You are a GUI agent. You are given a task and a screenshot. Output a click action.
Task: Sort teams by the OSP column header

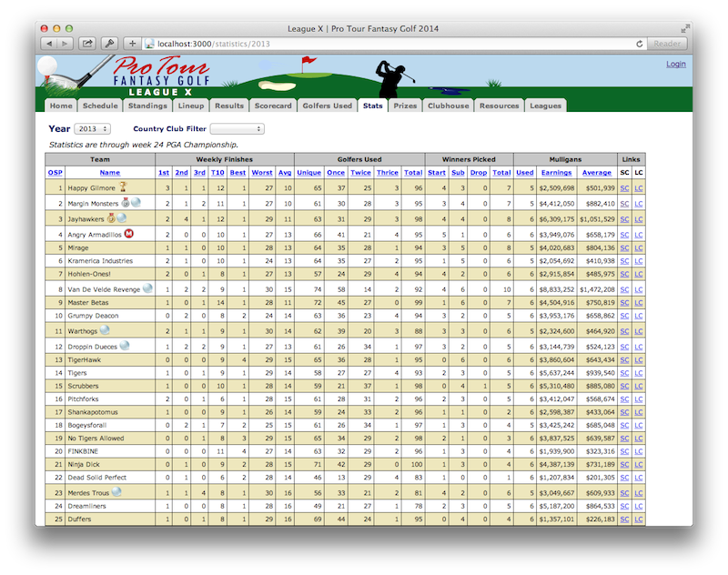(x=56, y=172)
